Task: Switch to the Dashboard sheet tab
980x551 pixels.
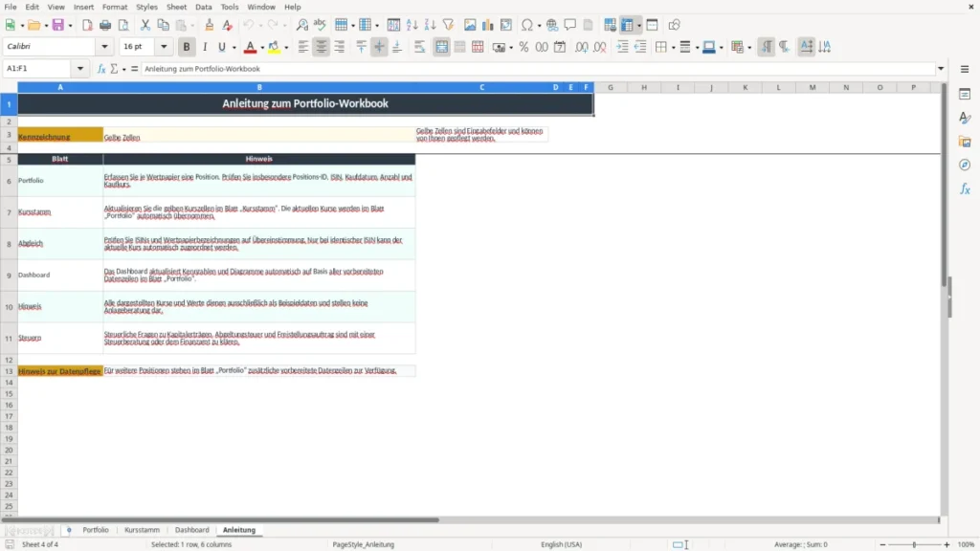Action: tap(191, 530)
